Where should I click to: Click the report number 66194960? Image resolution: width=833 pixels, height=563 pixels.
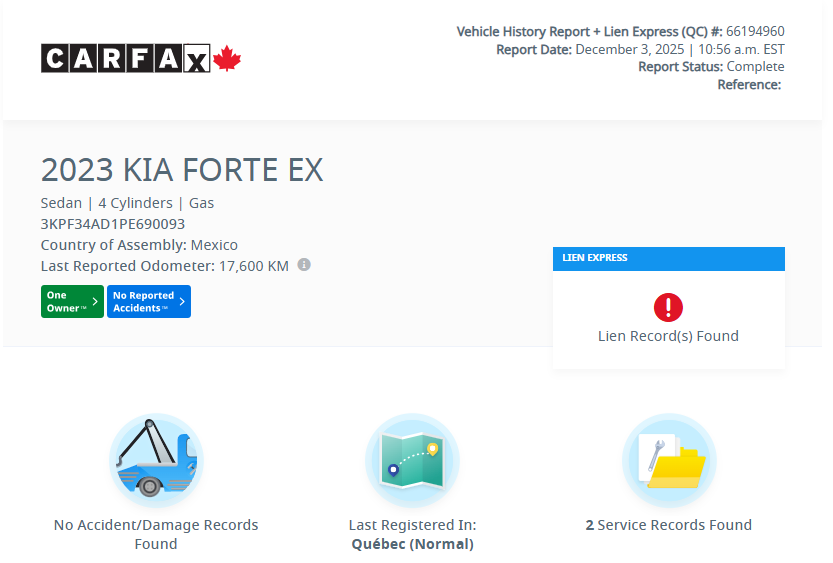click(x=755, y=32)
